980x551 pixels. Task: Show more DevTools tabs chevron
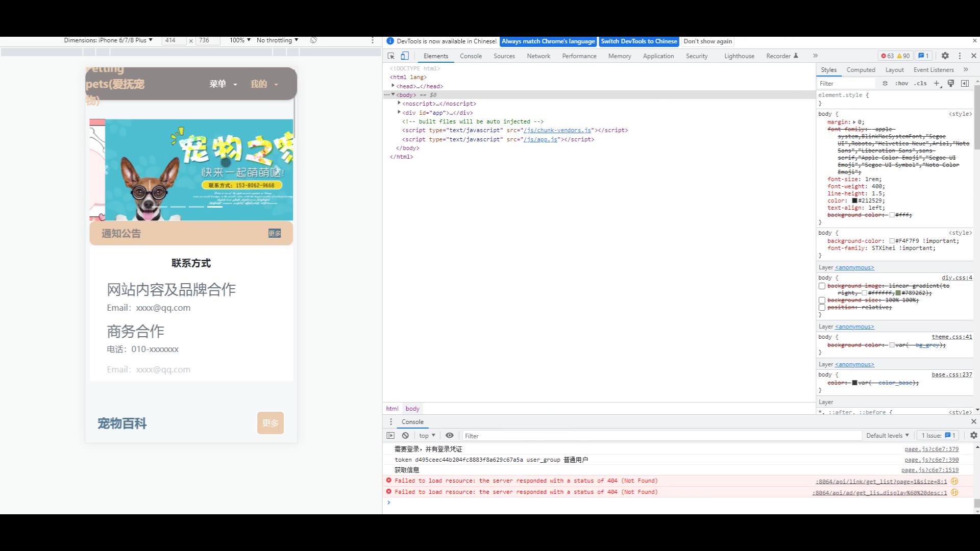(815, 56)
